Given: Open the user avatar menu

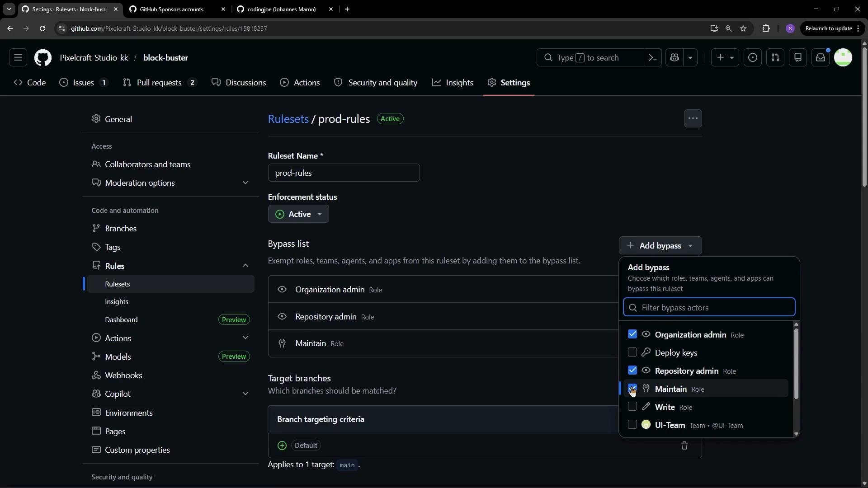Looking at the screenshot, I should (843, 58).
